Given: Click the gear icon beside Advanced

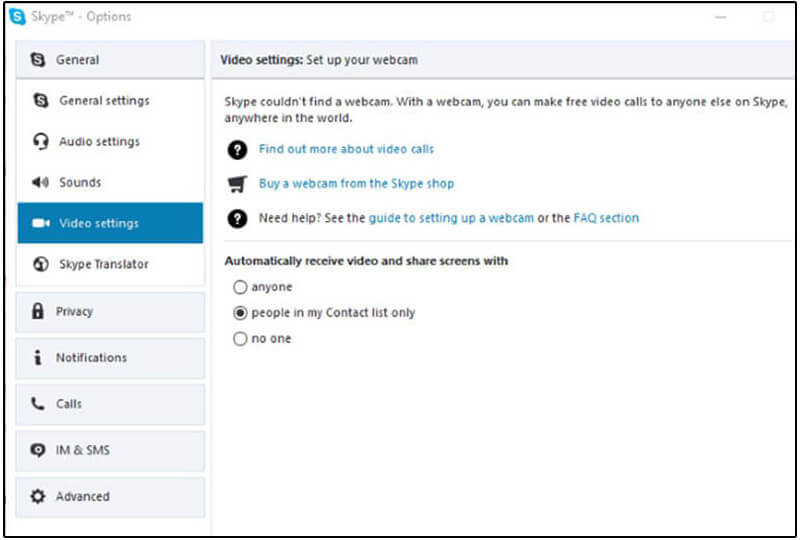Looking at the screenshot, I should coord(38,496).
